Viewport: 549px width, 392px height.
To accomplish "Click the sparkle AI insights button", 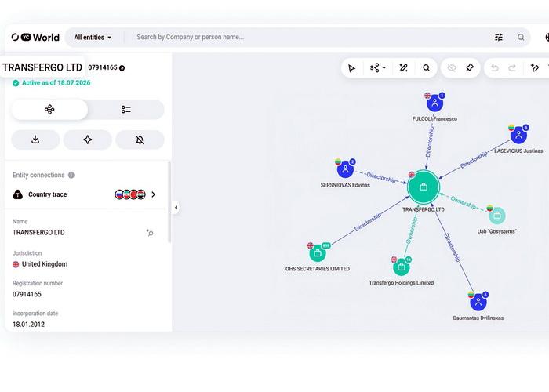I will point(88,140).
